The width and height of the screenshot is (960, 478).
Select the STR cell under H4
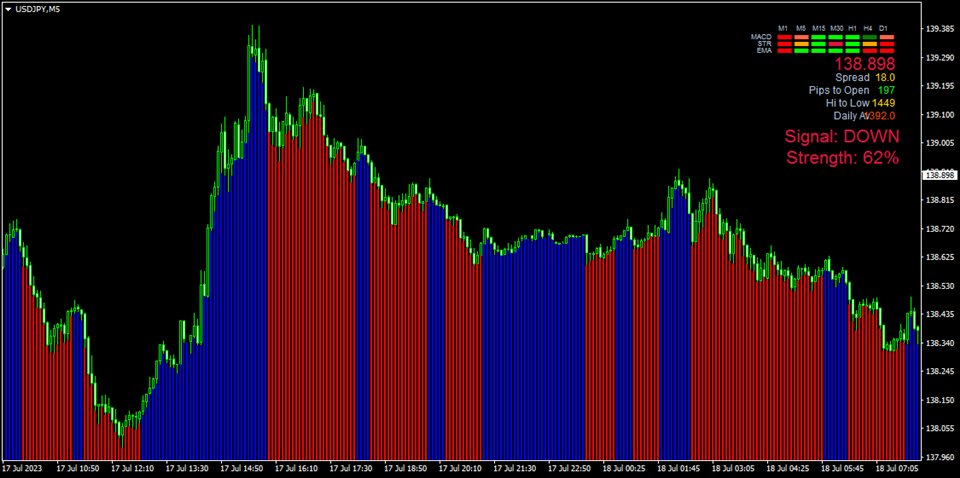point(870,44)
